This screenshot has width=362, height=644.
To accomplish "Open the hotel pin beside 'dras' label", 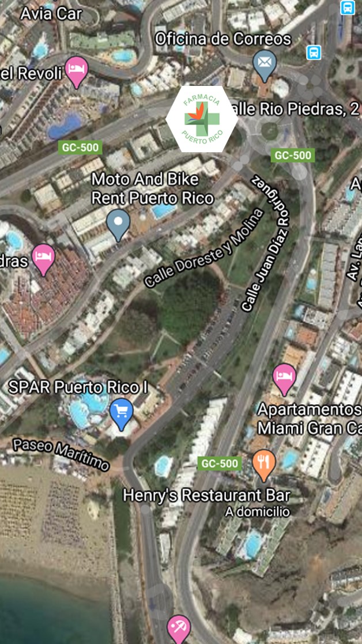I will (x=43, y=259).
